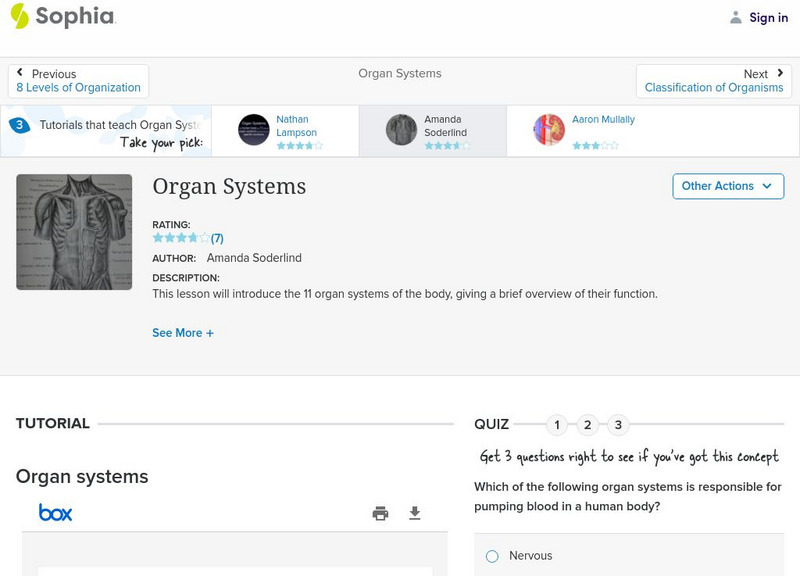The image size is (800, 576).
Task: Select the Nervous answer radio button
Action: (492, 556)
